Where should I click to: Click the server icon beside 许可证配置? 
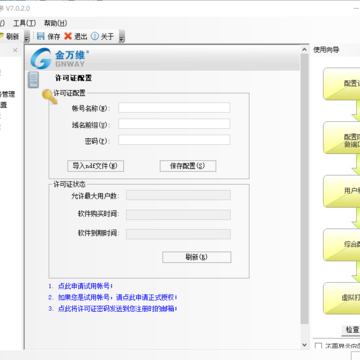(x=33, y=80)
